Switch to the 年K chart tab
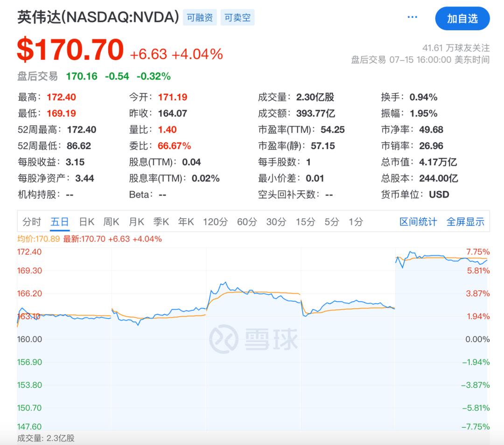Screen dimensions: 504x445 (x=186, y=222)
